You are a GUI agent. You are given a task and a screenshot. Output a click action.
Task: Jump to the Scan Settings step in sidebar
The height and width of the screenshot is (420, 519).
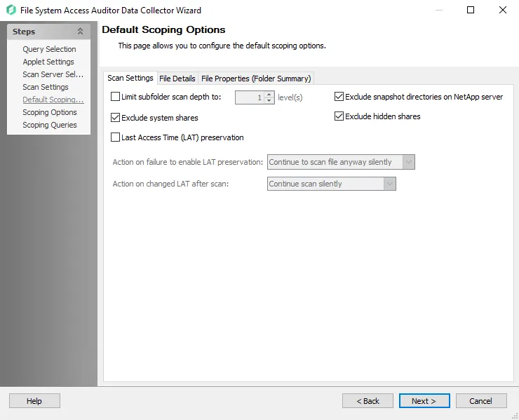(x=46, y=87)
